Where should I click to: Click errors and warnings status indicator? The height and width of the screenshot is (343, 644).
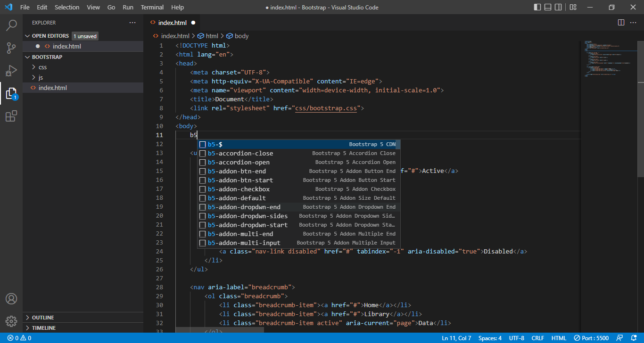(x=19, y=338)
